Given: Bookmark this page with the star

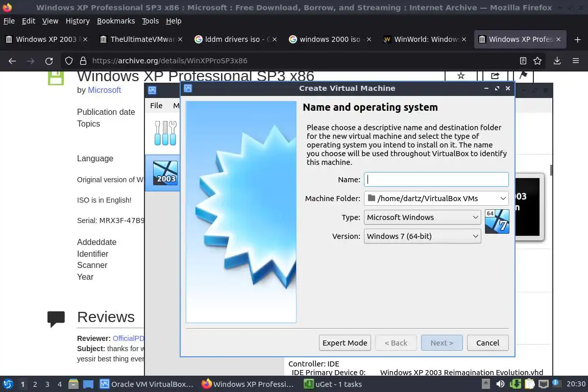Looking at the screenshot, I should (x=537, y=61).
